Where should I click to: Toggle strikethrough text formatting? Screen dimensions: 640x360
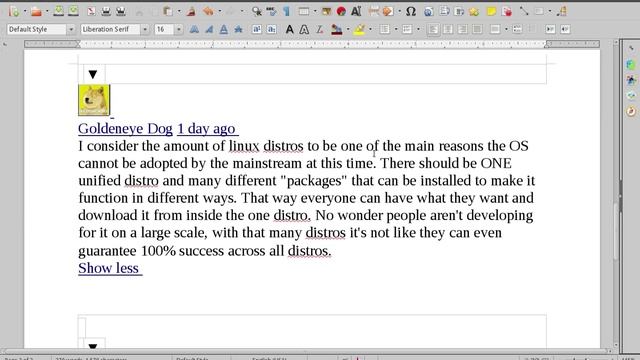[238, 29]
